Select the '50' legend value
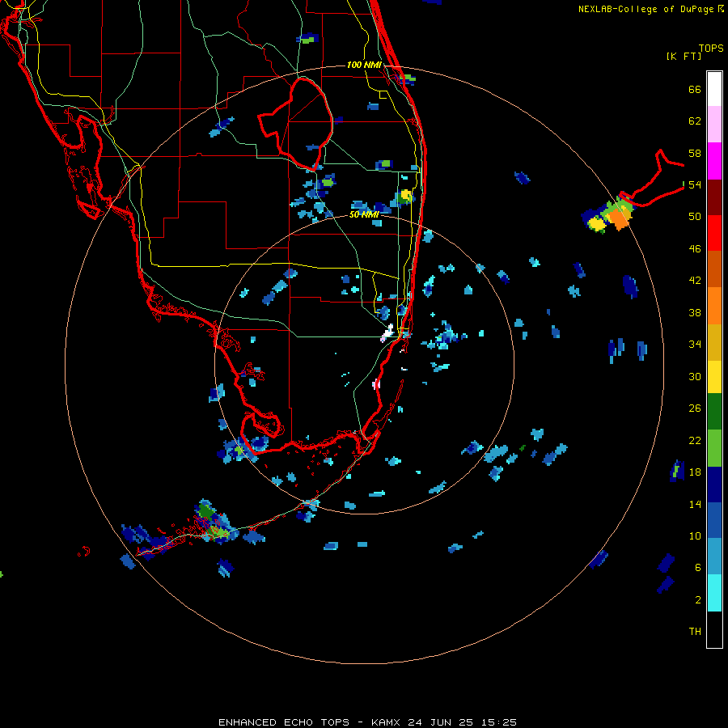Image resolution: width=728 pixels, height=728 pixels. point(695,217)
